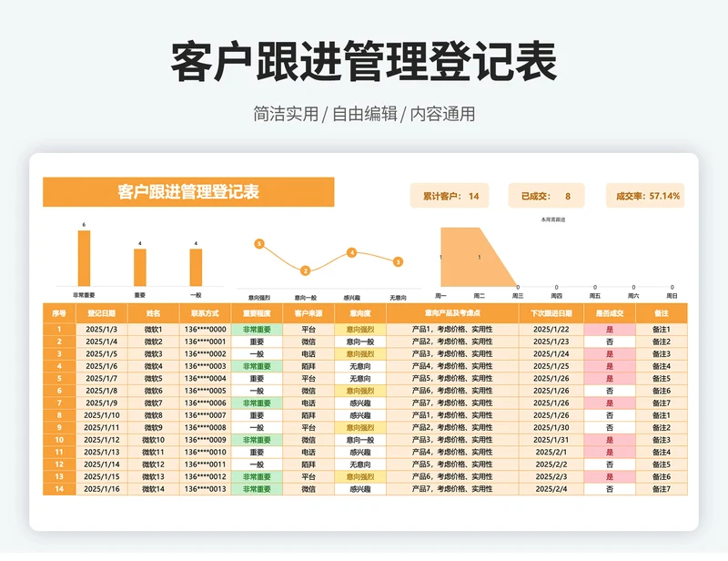Click the 累计客户: 14 summary box
This screenshot has width=728, height=561.
click(x=450, y=196)
